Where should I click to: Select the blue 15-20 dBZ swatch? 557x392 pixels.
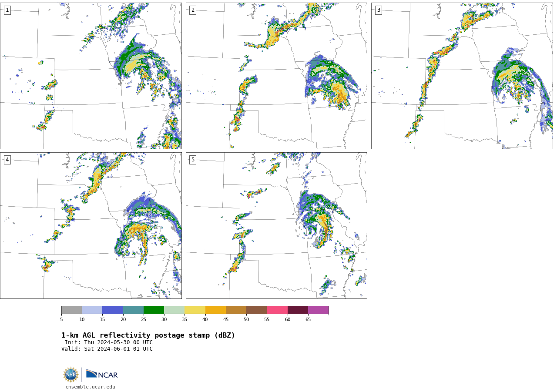(x=113, y=310)
